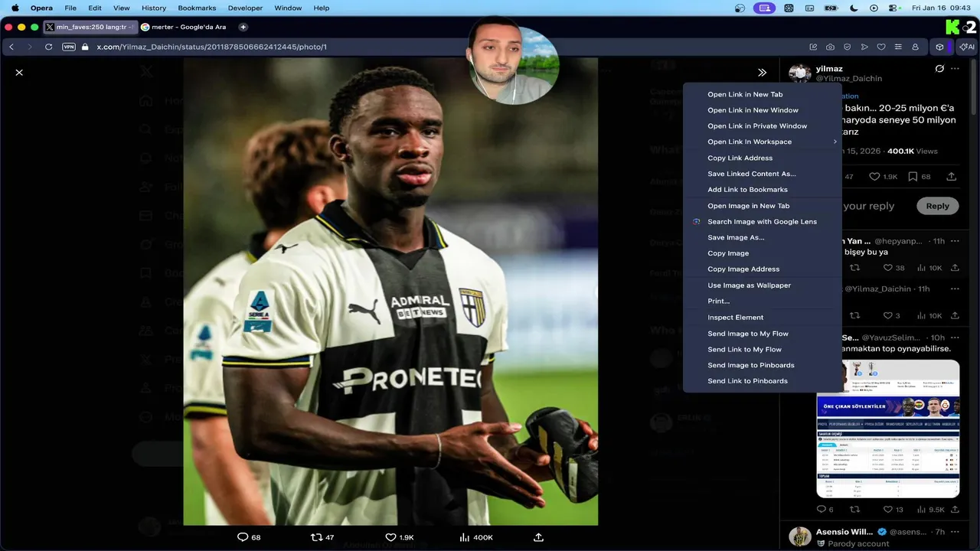Open the Opera account profile icon
Screen dimensions: 980x551
pyautogui.click(x=915, y=47)
